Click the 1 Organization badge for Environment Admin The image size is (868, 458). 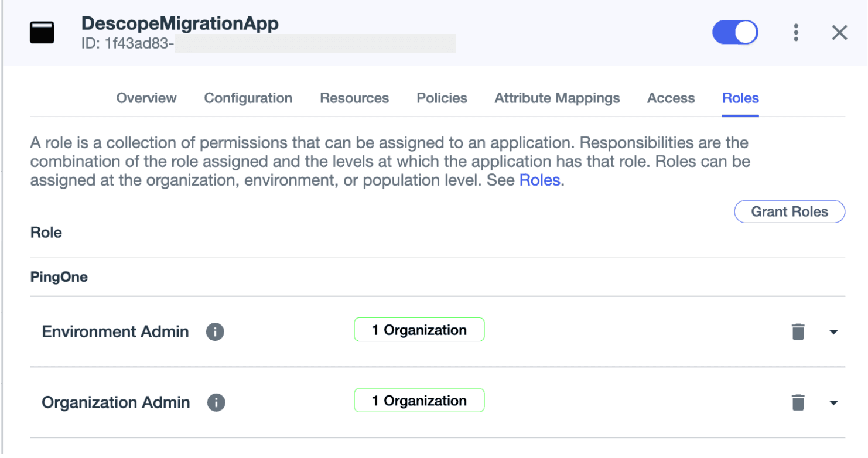tap(419, 329)
